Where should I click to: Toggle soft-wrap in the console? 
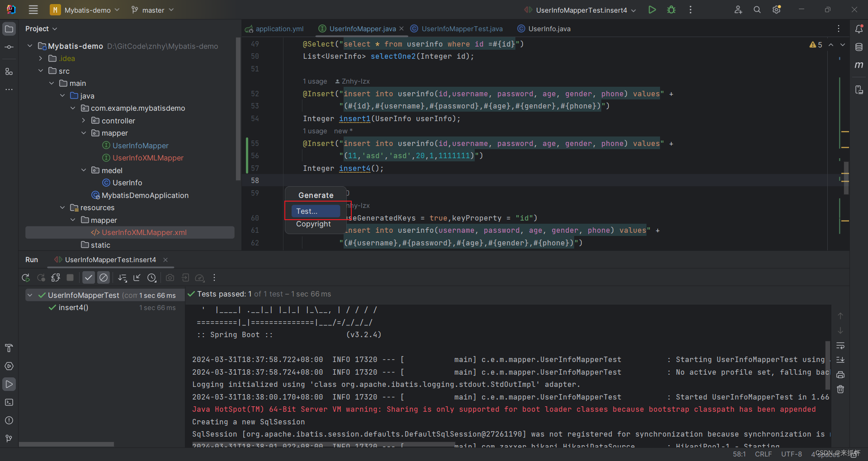point(840,346)
